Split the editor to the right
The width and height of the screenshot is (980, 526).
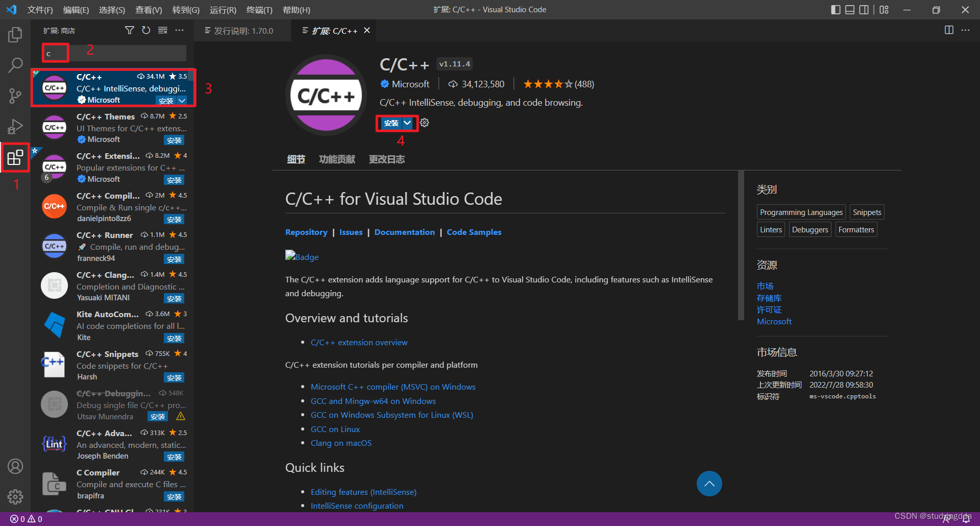pos(949,30)
